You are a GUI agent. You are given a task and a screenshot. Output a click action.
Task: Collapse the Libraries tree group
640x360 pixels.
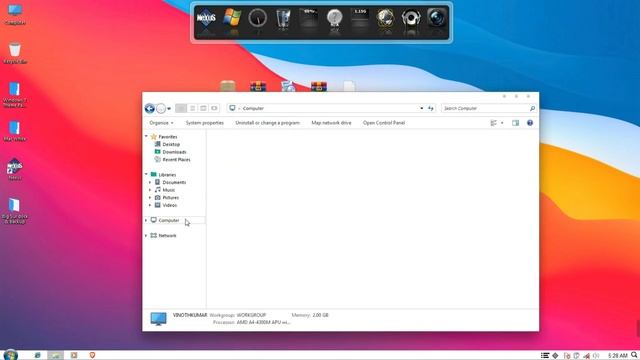[x=146, y=174]
